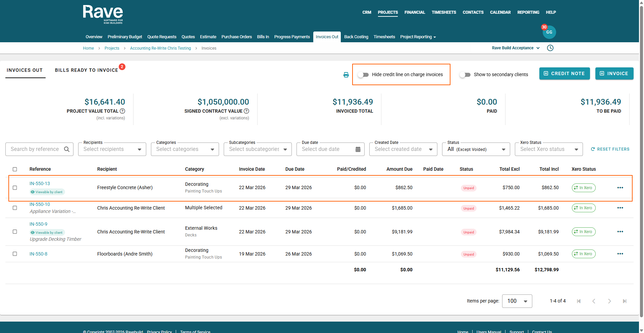Image resolution: width=644 pixels, height=333 pixels.
Task: Open invoice link IN-550-10
Action: pyautogui.click(x=40, y=204)
